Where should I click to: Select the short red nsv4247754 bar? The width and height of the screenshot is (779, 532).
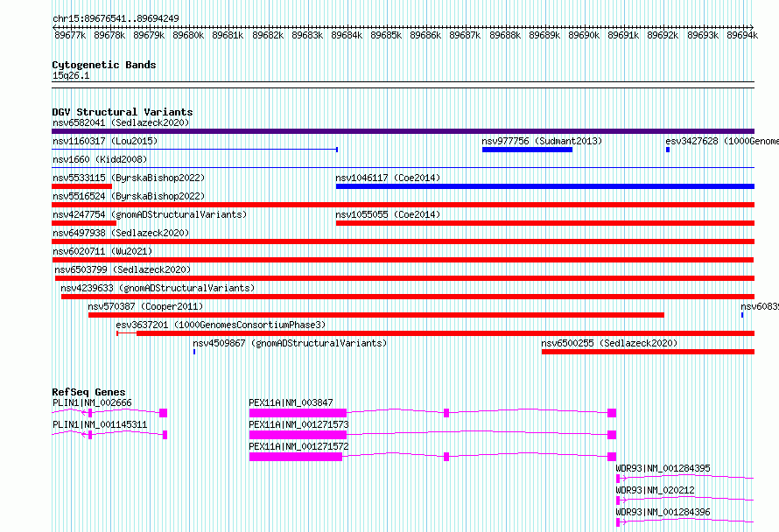84,223
